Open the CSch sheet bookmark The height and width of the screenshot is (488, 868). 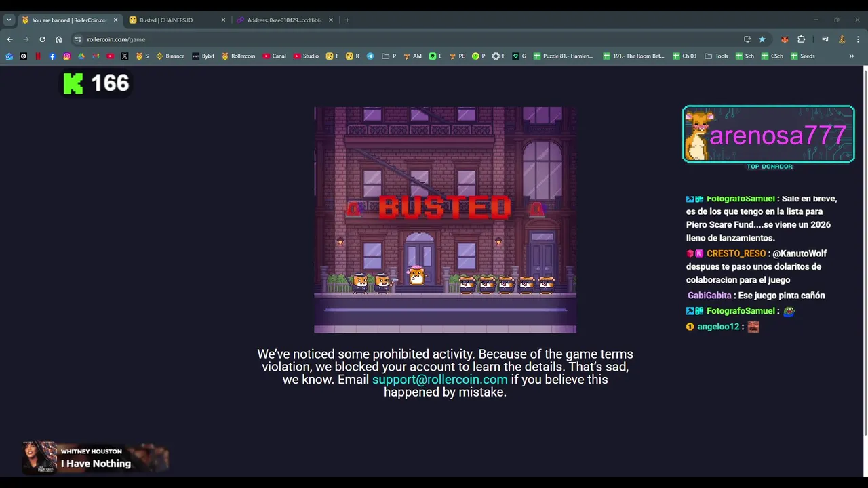[x=772, y=56]
